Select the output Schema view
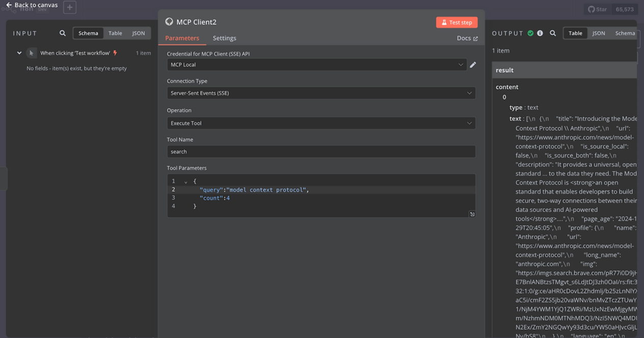 coord(625,33)
